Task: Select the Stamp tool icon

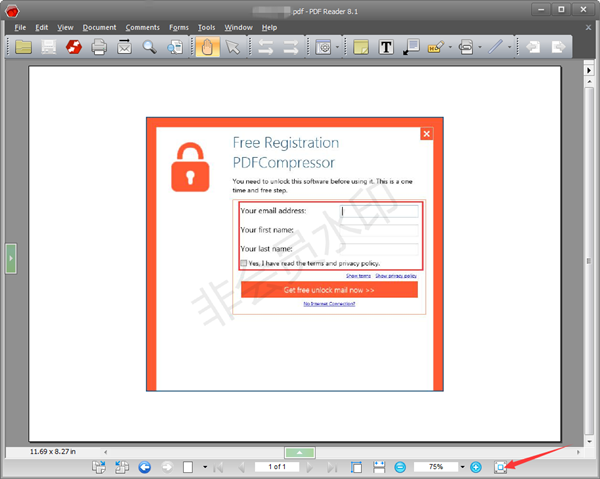Action: pos(466,47)
